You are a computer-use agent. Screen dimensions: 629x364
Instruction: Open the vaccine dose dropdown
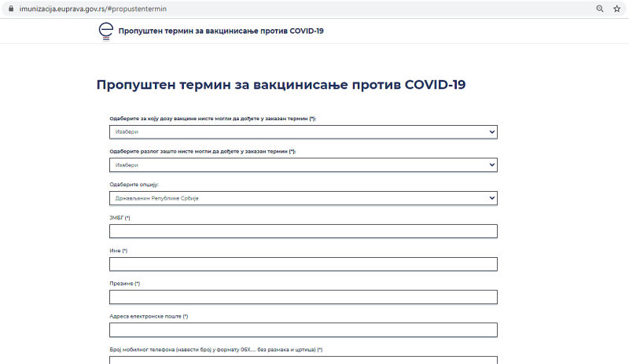click(x=303, y=132)
